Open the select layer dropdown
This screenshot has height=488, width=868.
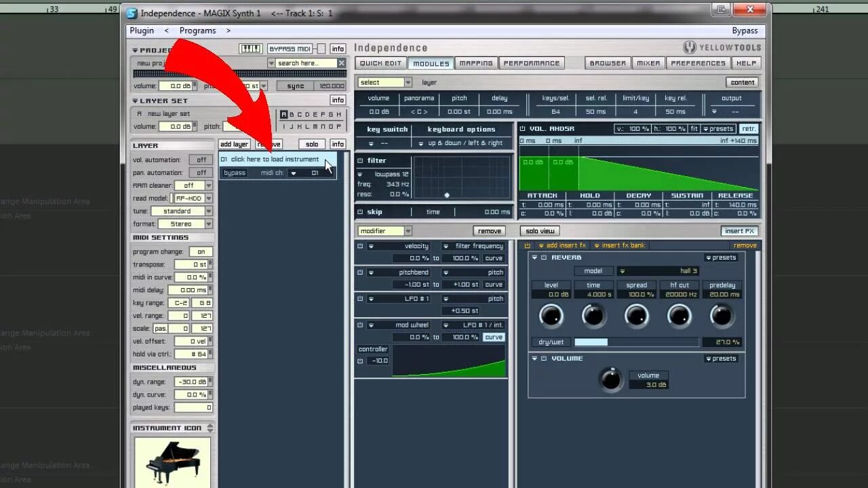tap(384, 82)
